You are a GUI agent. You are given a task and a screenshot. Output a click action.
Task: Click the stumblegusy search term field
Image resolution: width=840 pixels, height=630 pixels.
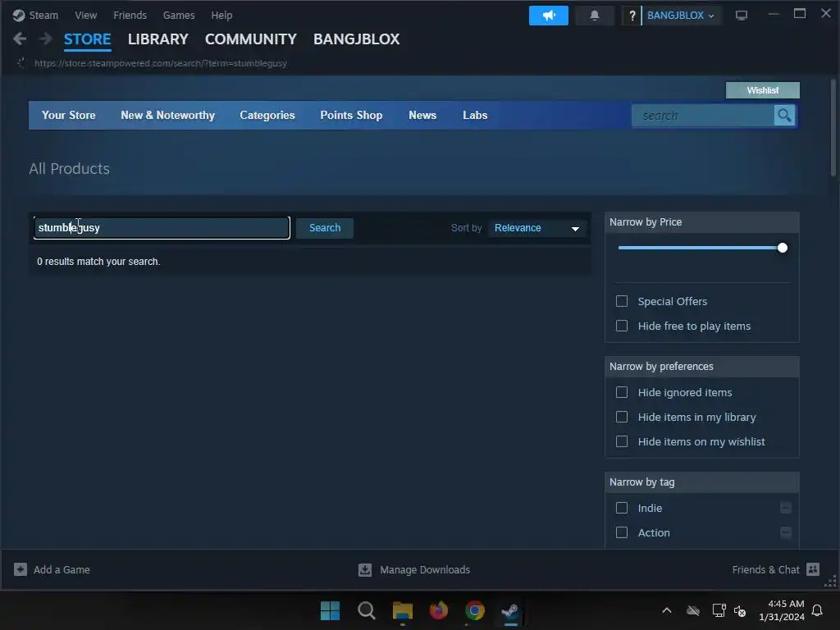pos(162,228)
